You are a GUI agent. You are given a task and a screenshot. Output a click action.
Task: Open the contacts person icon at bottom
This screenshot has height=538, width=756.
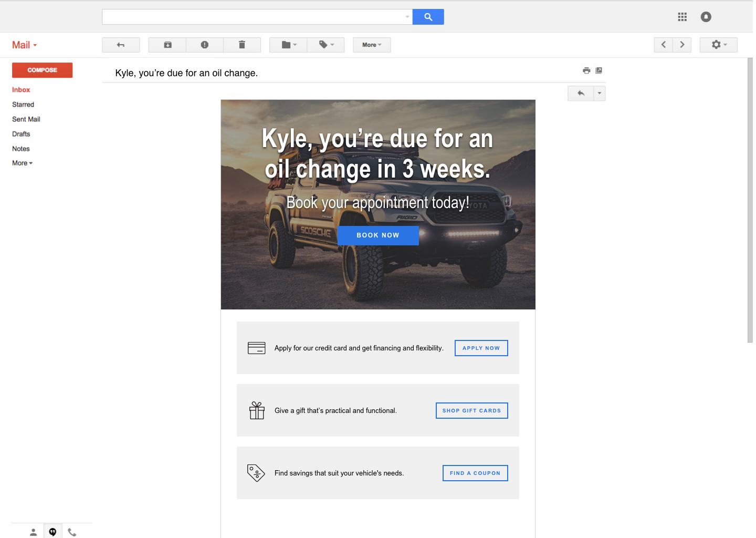[33, 532]
